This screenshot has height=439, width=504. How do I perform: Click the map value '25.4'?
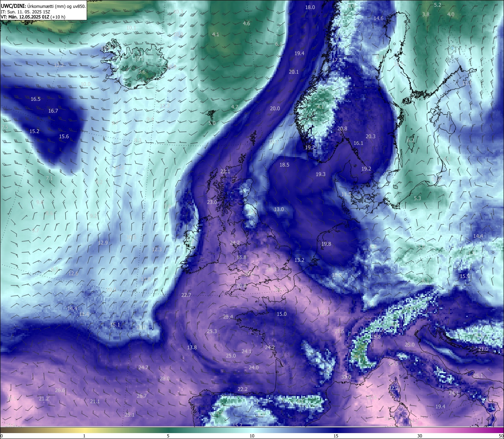point(228,317)
